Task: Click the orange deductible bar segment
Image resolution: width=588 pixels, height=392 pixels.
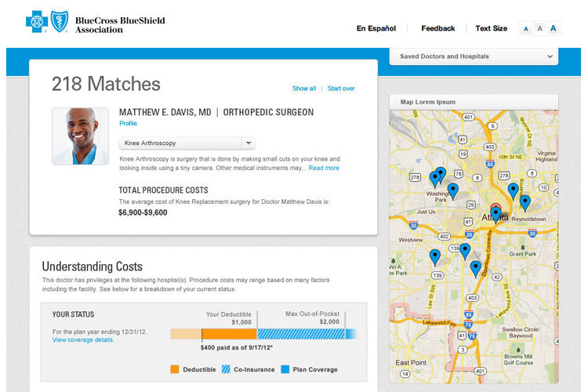Action: [229, 334]
